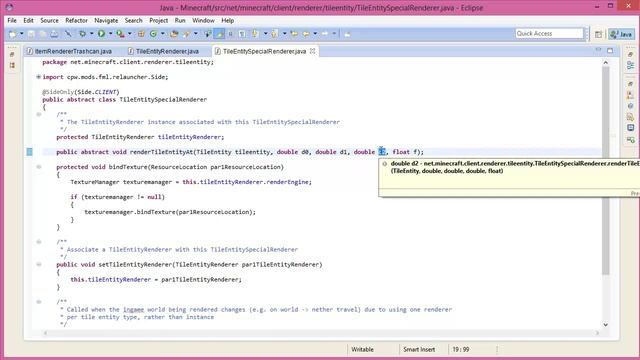Open the File menu
Viewport: 640px width, 360px height.
pyautogui.click(x=12, y=20)
